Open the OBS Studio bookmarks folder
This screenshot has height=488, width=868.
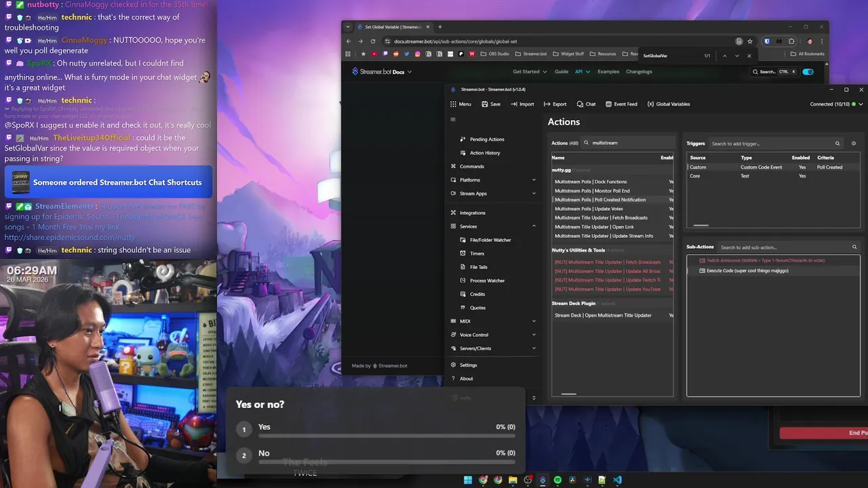495,54
